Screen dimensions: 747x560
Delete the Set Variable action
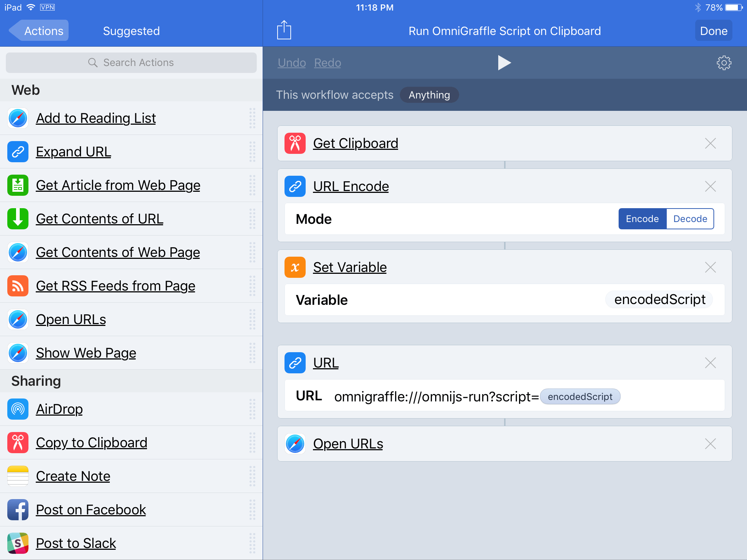[710, 267]
